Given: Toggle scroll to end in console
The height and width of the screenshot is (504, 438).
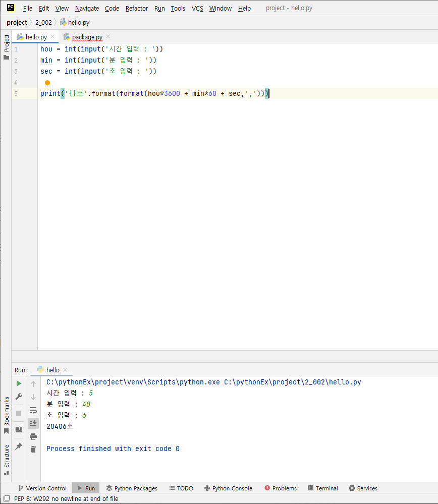Looking at the screenshot, I should tap(33, 423).
